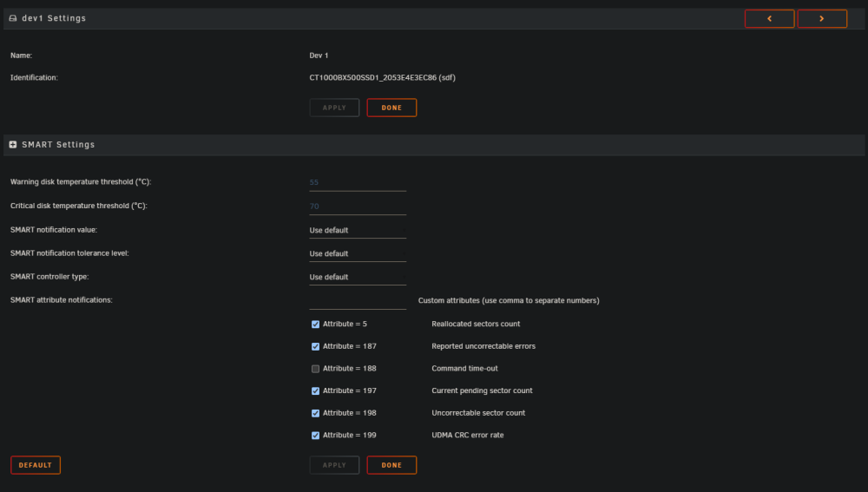This screenshot has width=868, height=492.
Task: Click the Uncorrectable sector count label
Action: 478,413
